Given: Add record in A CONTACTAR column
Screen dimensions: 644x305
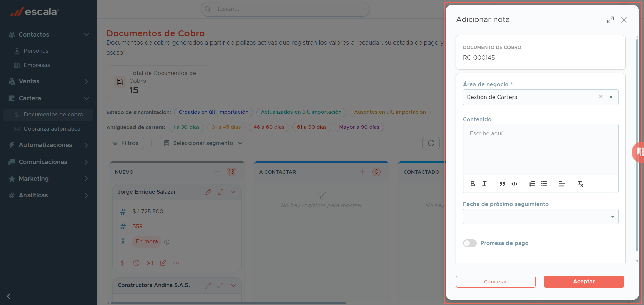Looking at the screenshot, I should pyautogui.click(x=363, y=172).
